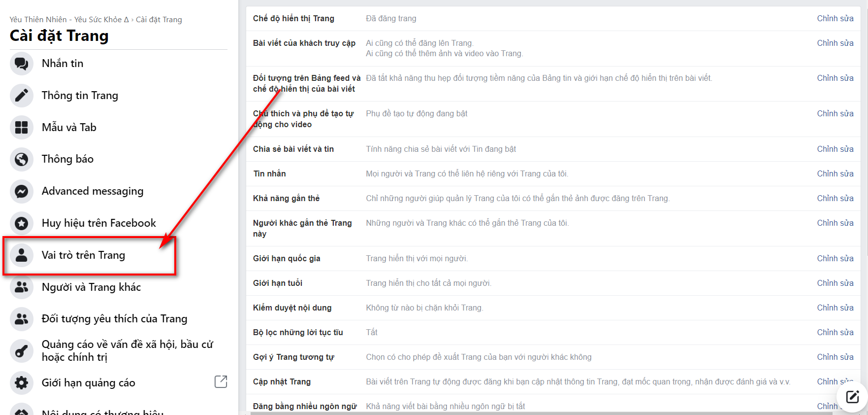Click the external link icon beside Giới hạn quảng cáo
This screenshot has height=415, width=868.
[x=221, y=381]
